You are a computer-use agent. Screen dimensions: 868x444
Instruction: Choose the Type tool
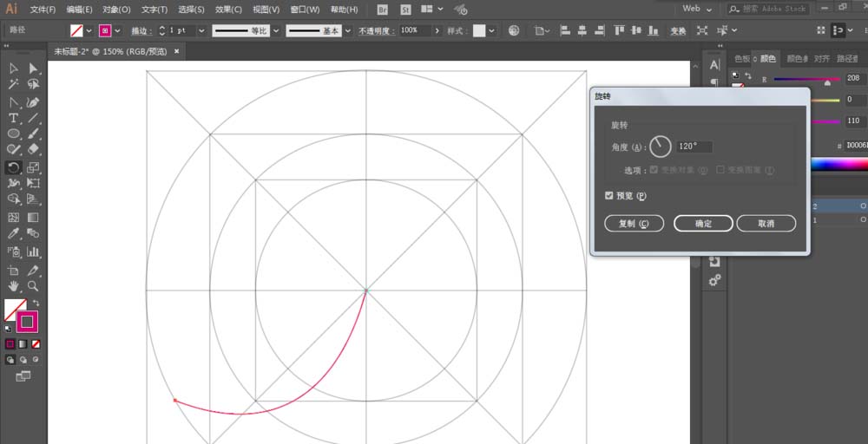(14, 118)
